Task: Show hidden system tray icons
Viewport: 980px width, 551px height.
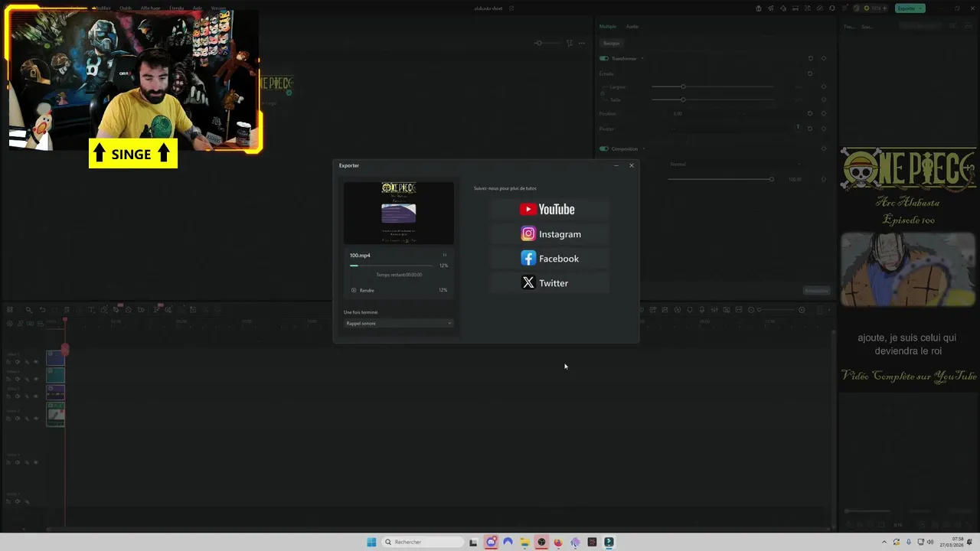Action: point(884,542)
